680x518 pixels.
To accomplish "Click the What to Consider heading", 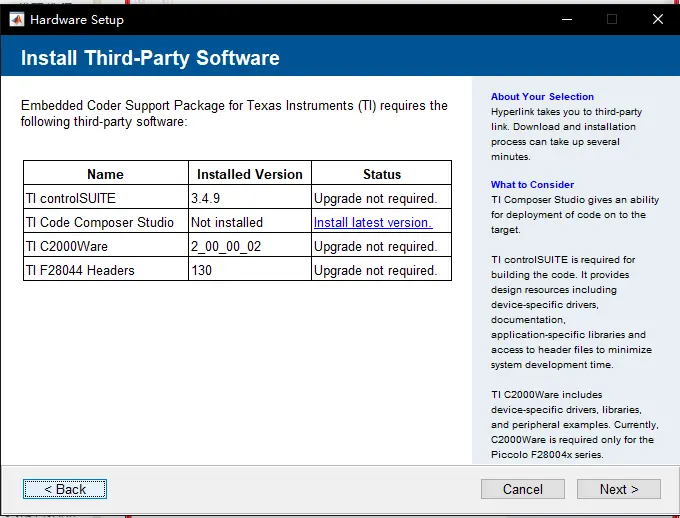I will pyautogui.click(x=532, y=184).
